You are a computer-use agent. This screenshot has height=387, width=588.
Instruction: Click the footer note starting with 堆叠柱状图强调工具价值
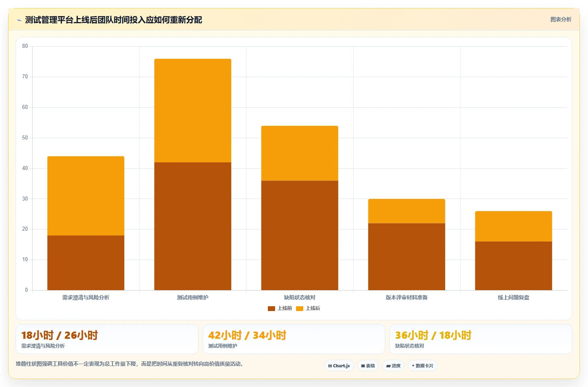tap(130, 364)
